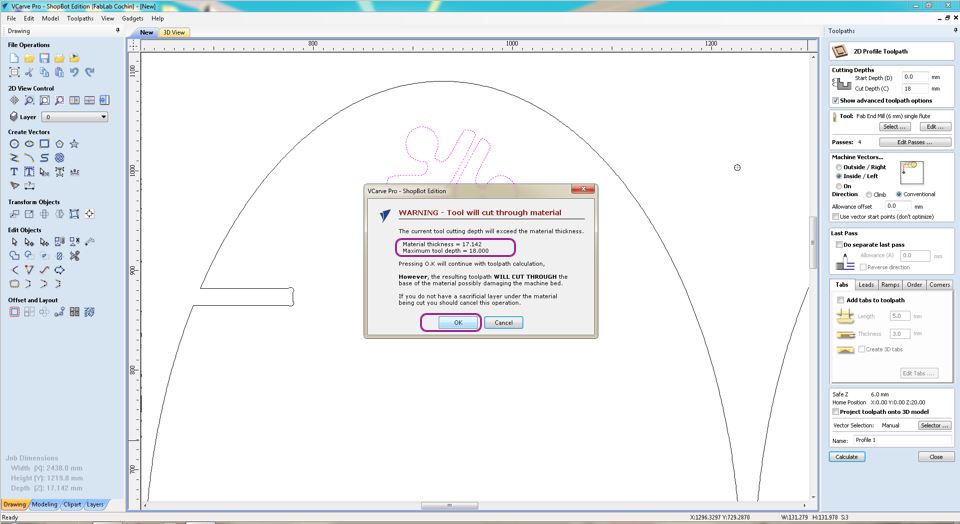The height and width of the screenshot is (524, 960).
Task: Enable Use vector start points checkbox
Action: tap(835, 217)
